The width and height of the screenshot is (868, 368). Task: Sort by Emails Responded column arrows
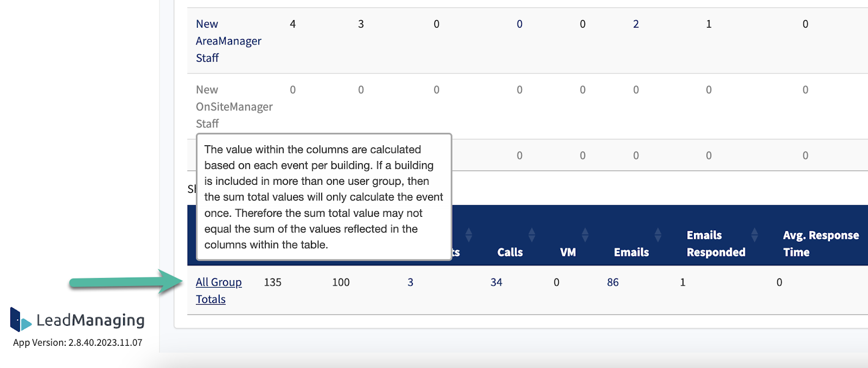pos(755,235)
